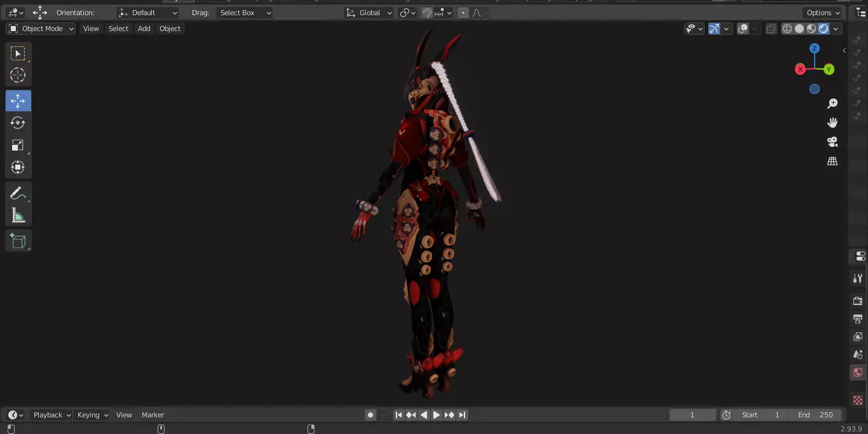Click the Pan view hand icon
The width and height of the screenshot is (868, 434).
click(x=832, y=123)
